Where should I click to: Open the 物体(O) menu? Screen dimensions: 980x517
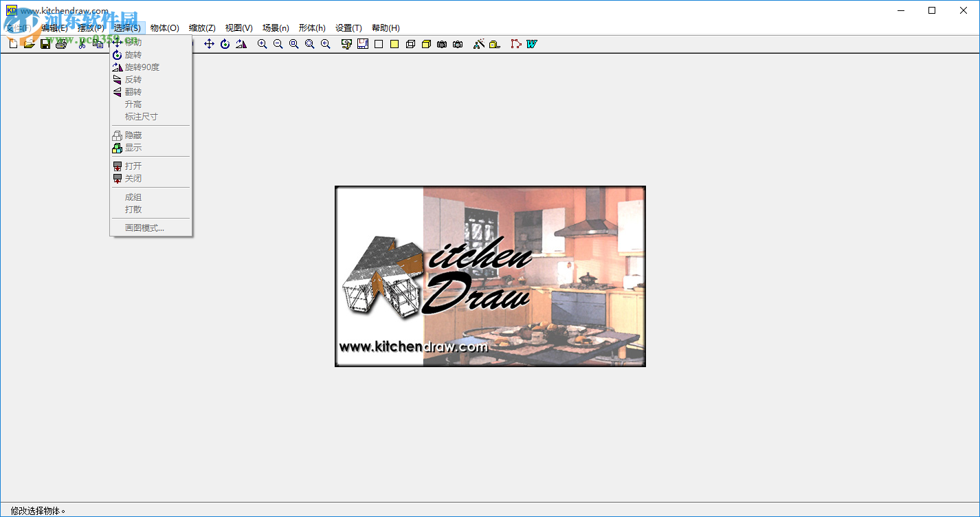tap(165, 28)
